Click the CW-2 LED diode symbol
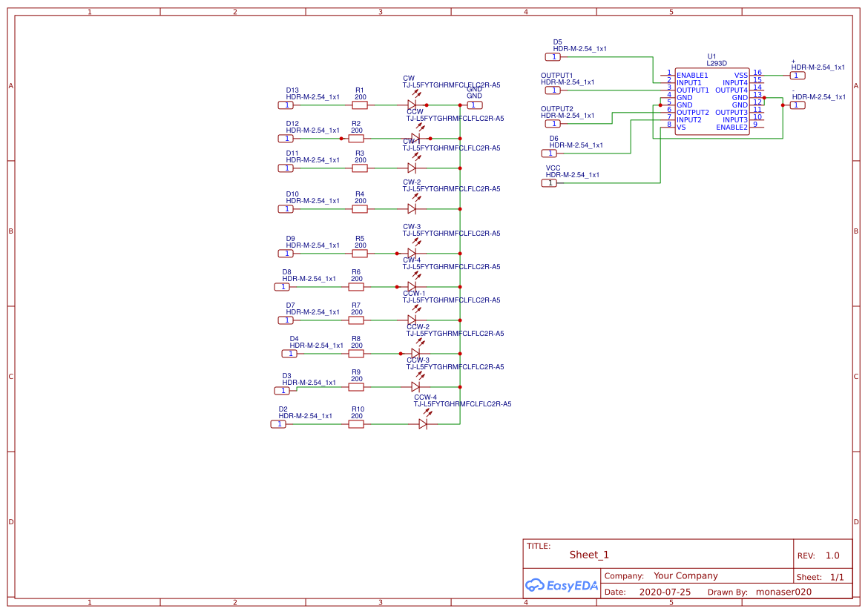 [x=412, y=209]
